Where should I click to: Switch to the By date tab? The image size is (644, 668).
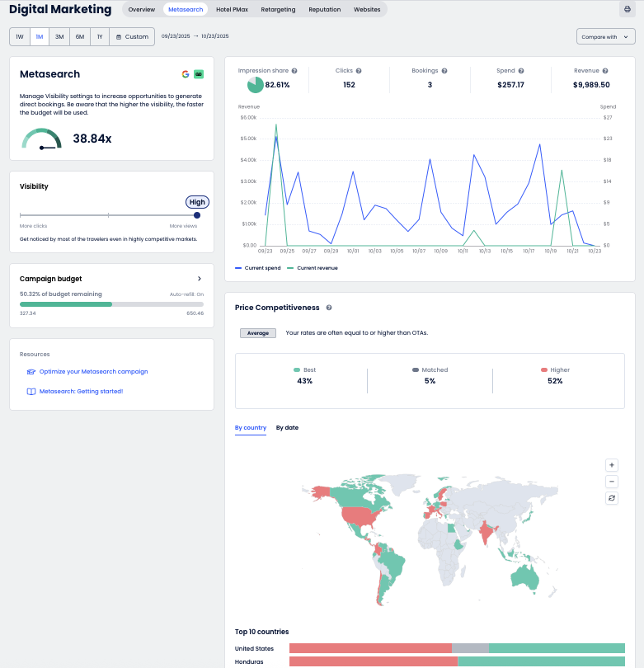[287, 428]
